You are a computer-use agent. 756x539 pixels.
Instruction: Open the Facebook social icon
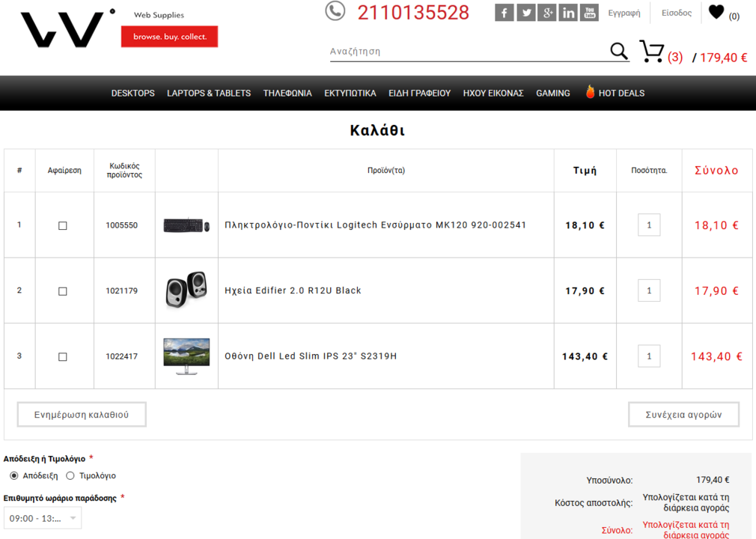point(504,13)
